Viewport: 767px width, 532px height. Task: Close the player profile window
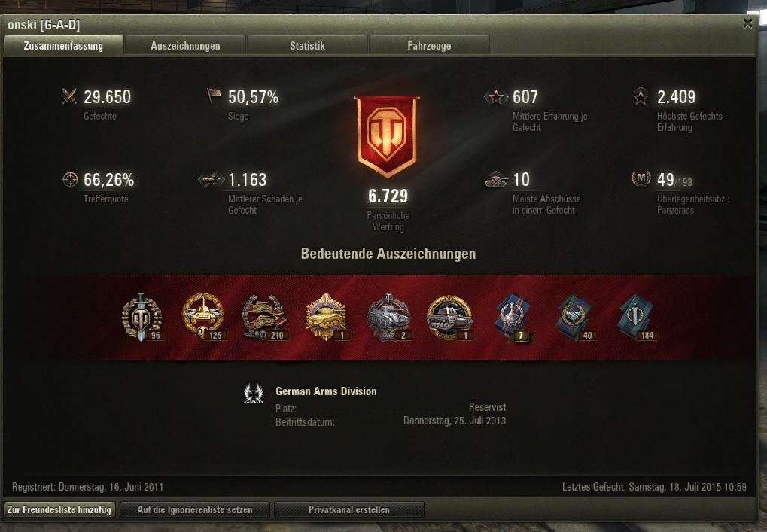click(747, 23)
